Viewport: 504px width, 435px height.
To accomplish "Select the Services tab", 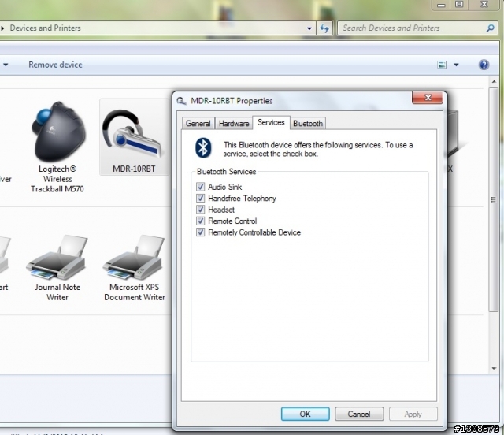I will click(271, 122).
